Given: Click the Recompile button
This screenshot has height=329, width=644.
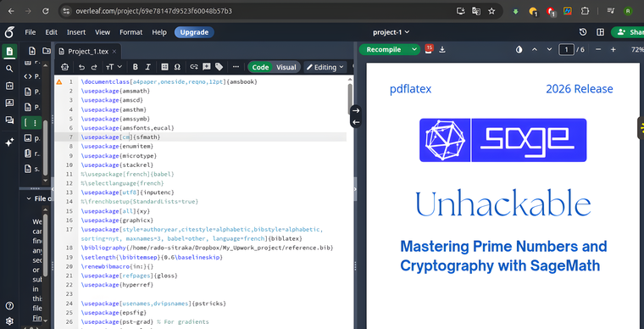Looking at the screenshot, I should point(384,49).
